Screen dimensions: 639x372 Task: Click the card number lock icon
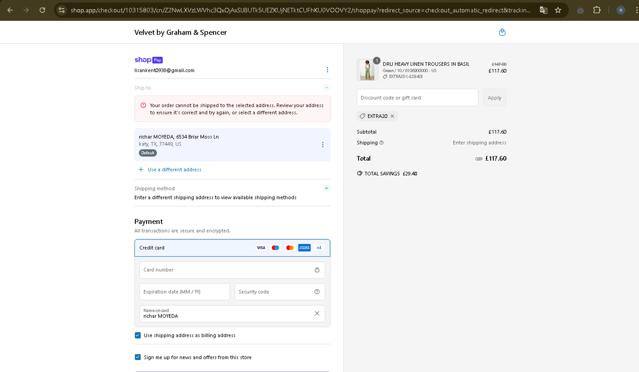tap(317, 270)
